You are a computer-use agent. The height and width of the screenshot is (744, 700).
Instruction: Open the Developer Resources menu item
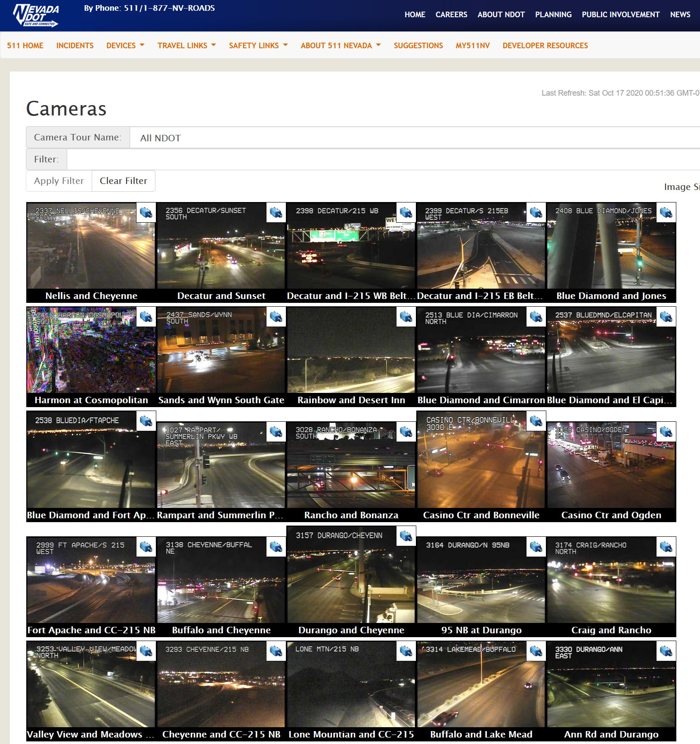click(x=545, y=46)
